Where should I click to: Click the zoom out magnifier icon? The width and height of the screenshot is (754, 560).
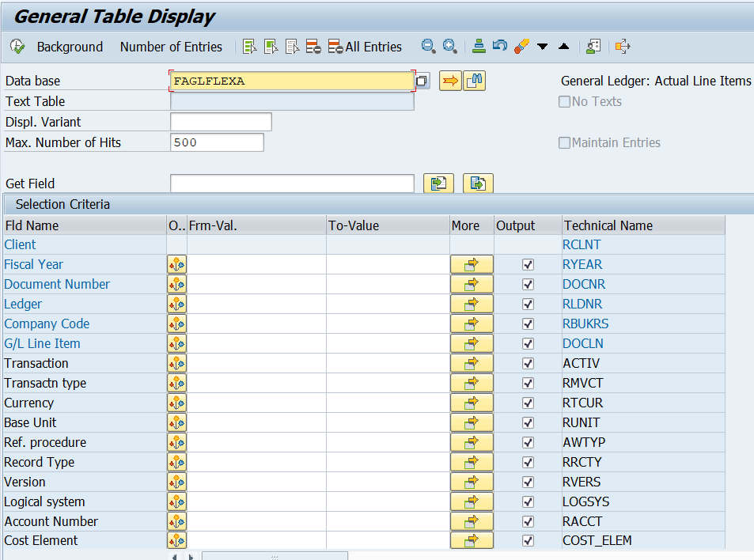(x=428, y=46)
